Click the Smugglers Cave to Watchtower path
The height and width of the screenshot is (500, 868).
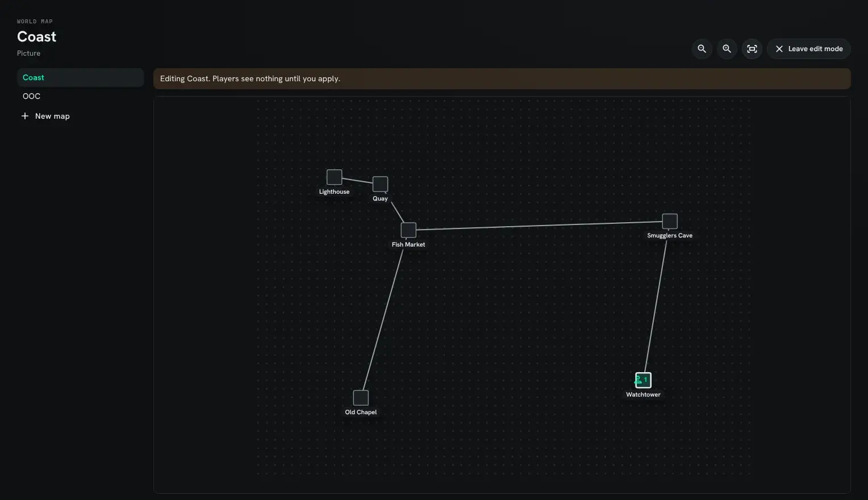tap(656, 306)
